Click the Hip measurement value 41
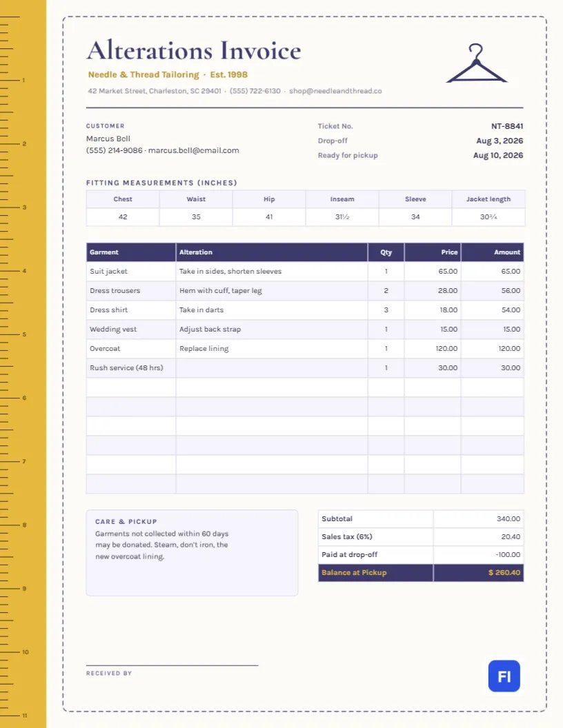 coord(269,217)
